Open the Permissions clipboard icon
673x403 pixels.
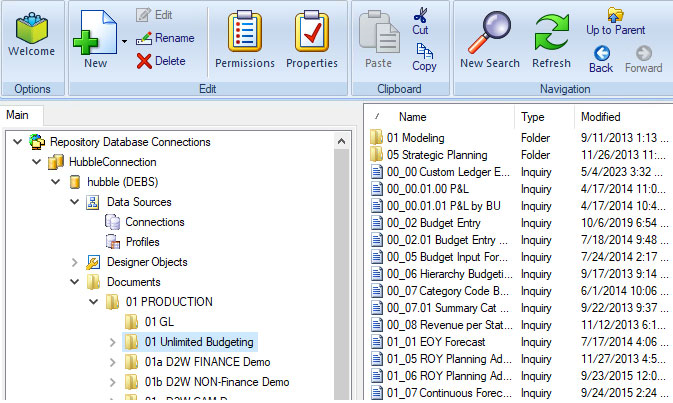(244, 35)
